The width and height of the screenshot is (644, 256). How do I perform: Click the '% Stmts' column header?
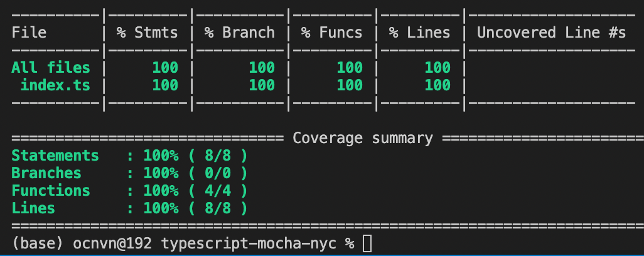147,33
